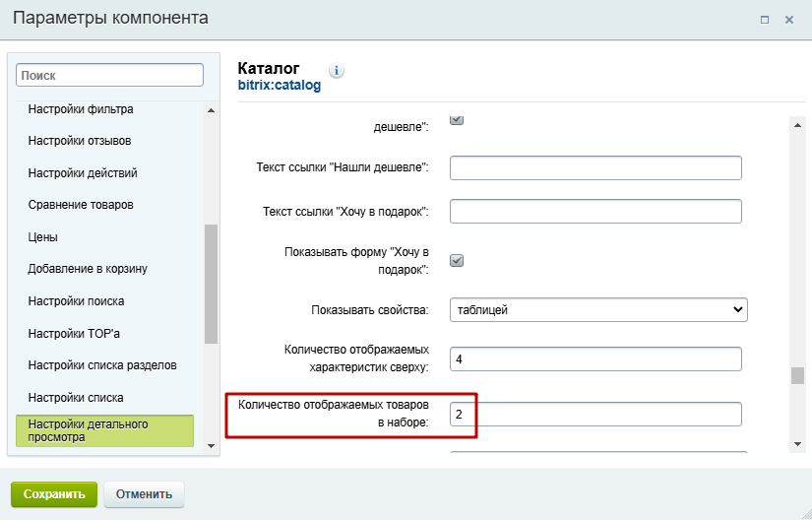Open the "Цены" settings section

coord(43,237)
